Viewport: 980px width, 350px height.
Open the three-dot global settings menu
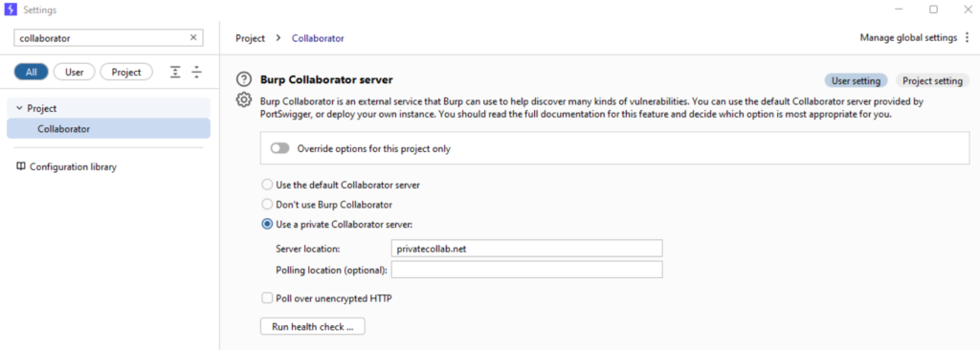point(967,37)
